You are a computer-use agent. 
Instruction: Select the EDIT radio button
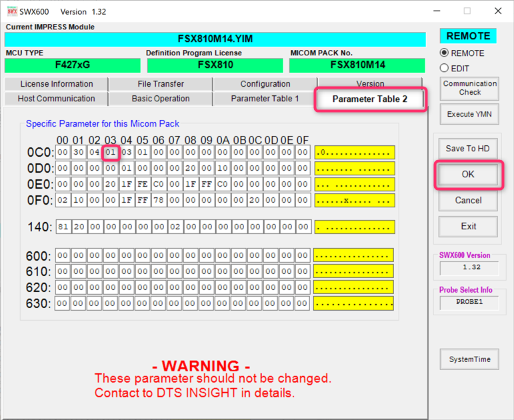tap(444, 68)
